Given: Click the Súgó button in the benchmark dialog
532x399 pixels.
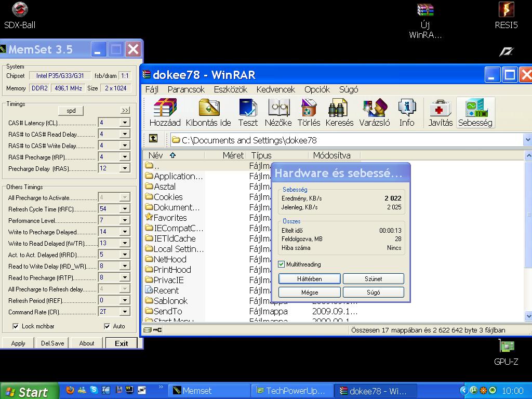Looking at the screenshot, I should tap(373, 292).
